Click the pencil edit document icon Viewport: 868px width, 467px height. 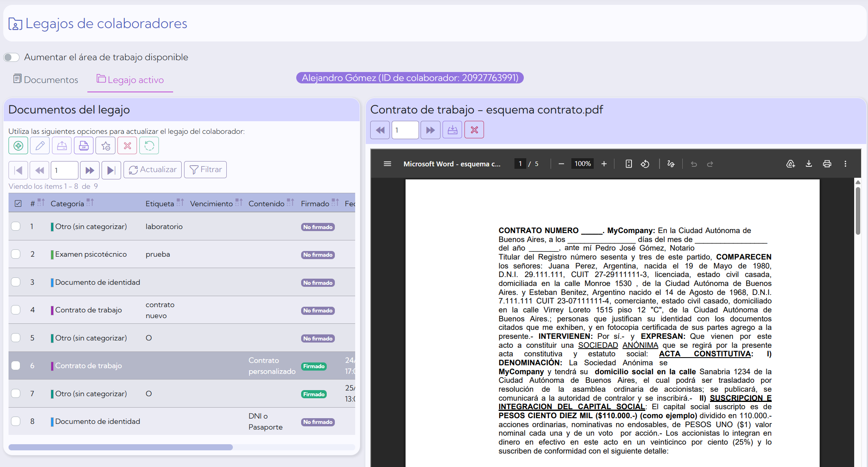[x=40, y=146]
